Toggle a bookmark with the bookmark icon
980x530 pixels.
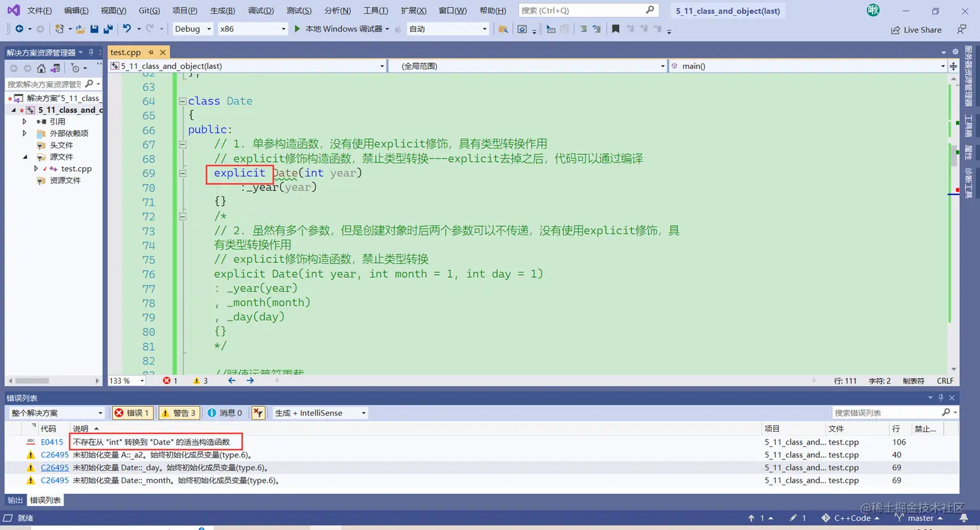616,29
